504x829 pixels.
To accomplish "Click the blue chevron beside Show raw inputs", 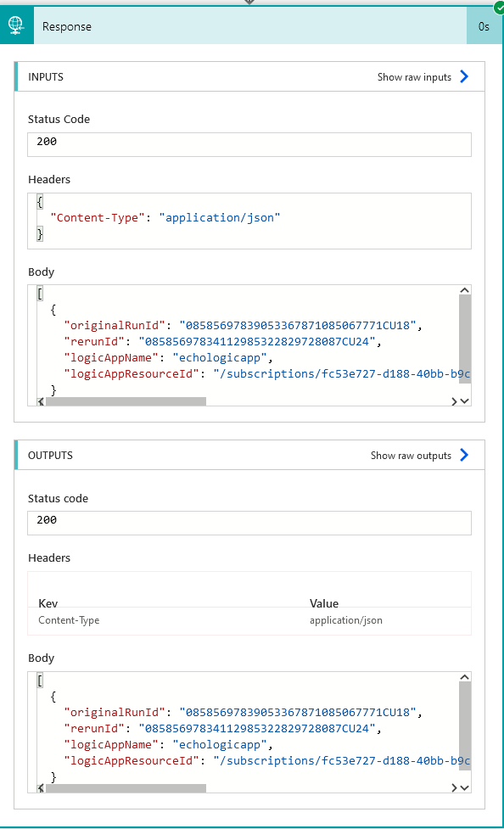I will (x=463, y=76).
